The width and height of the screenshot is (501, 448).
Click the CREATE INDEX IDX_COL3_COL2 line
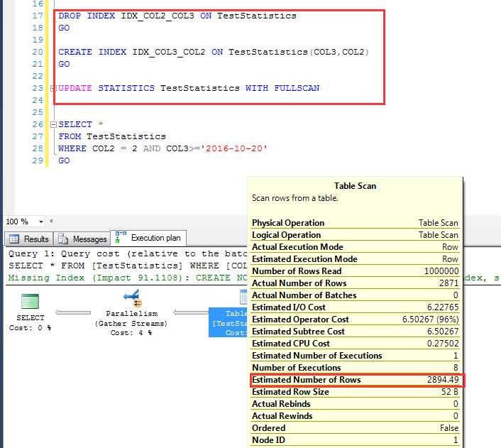[214, 52]
